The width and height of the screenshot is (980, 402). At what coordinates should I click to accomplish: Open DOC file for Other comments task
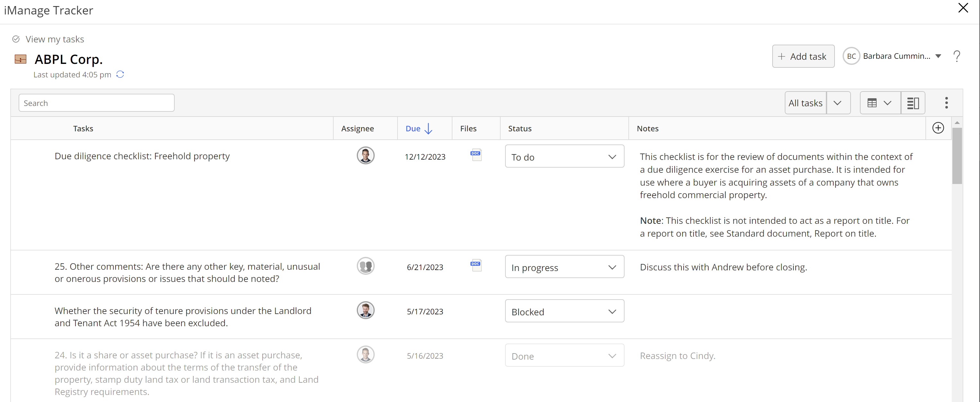point(476,265)
